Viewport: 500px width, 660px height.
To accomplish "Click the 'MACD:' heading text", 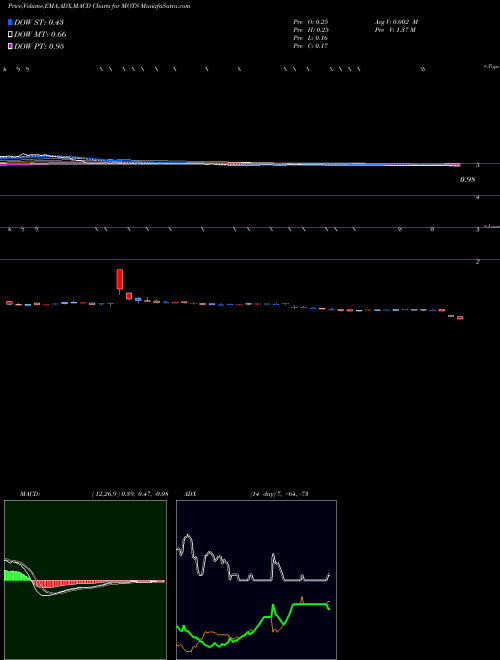I will [x=30, y=494].
